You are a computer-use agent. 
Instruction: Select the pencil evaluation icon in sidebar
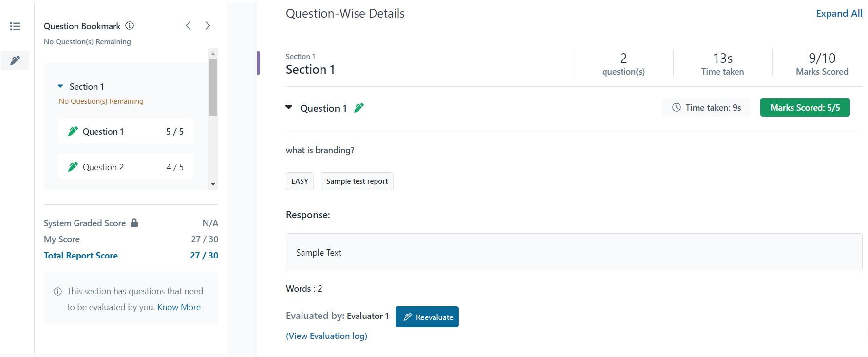15,60
